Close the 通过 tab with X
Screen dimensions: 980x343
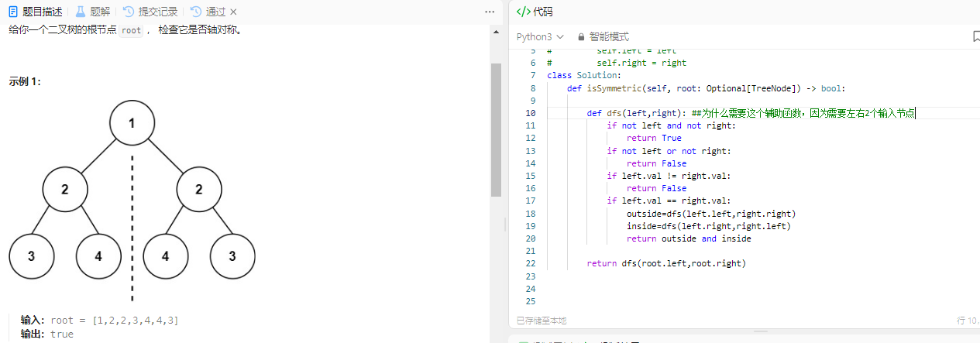pos(234,12)
